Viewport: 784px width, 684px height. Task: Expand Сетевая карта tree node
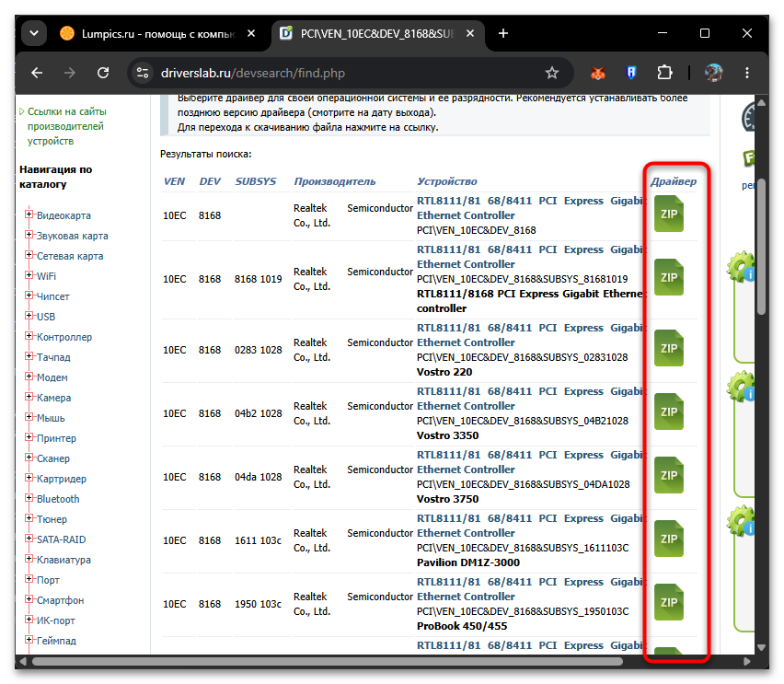click(29, 255)
